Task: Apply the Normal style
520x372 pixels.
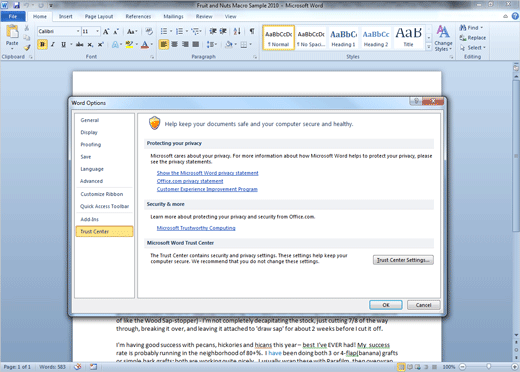Action: (278, 38)
